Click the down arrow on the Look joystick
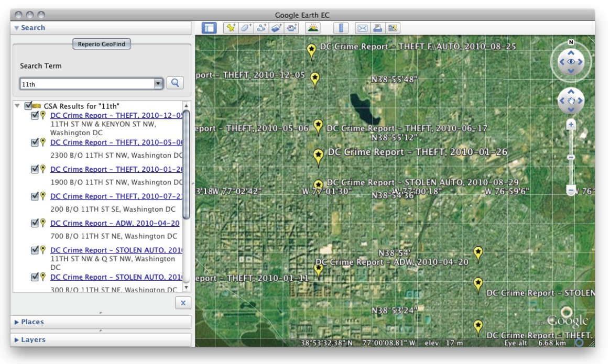Screen dimensions: 610x364 (x=571, y=71)
